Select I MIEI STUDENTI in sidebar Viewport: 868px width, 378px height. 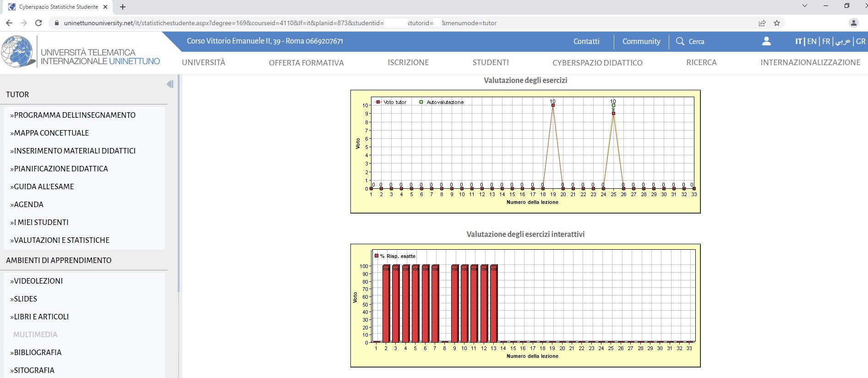(x=41, y=222)
